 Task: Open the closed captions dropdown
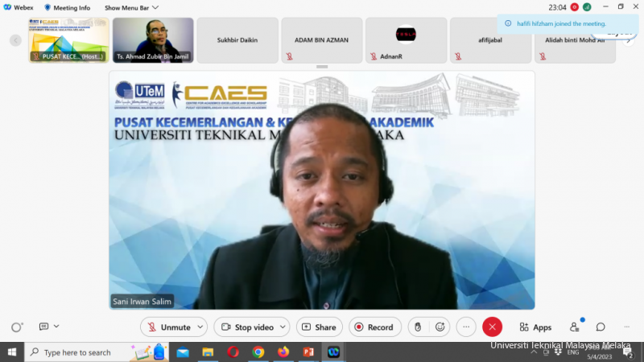tap(48, 327)
